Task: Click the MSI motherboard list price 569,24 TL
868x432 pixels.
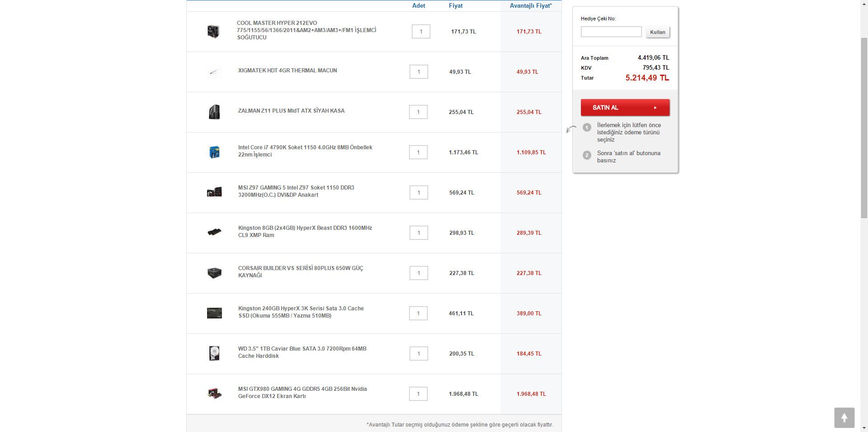Action: click(x=462, y=193)
